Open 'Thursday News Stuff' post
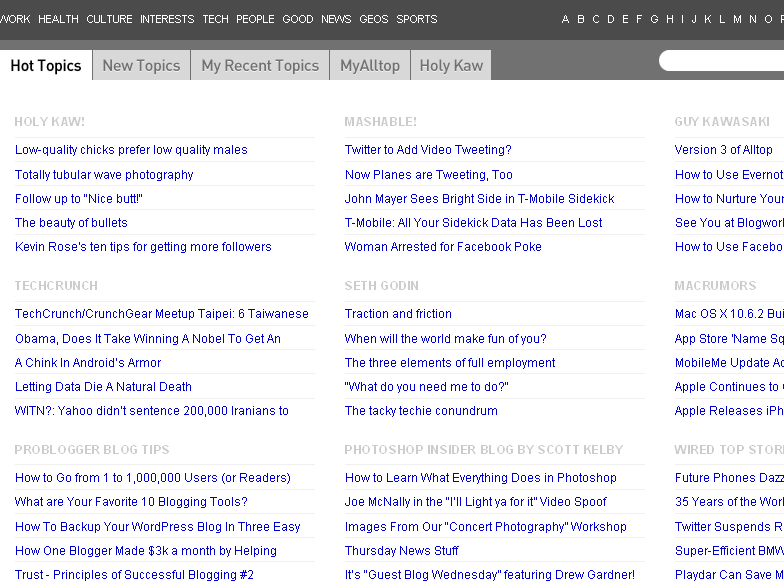This screenshot has width=784, height=584. 402,550
